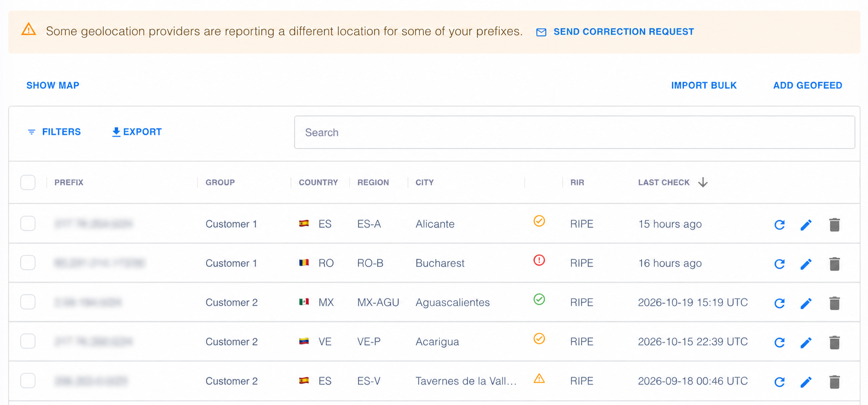The image size is (868, 405).
Task: Sort table by Prefix column header
Action: click(69, 183)
